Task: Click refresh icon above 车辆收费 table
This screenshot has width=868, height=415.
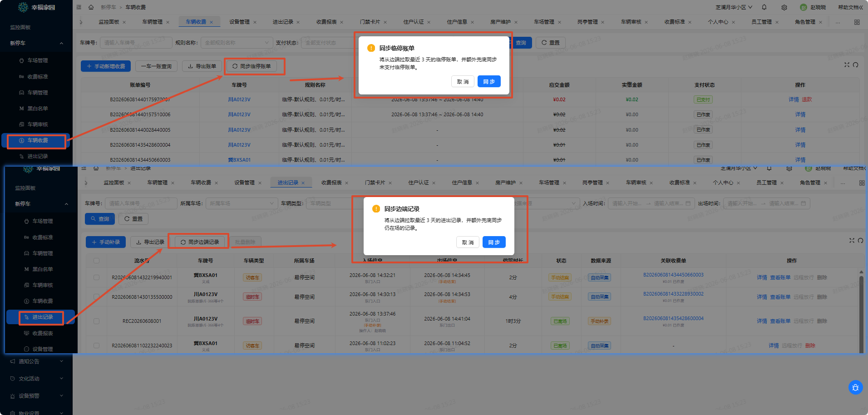Action: point(855,65)
